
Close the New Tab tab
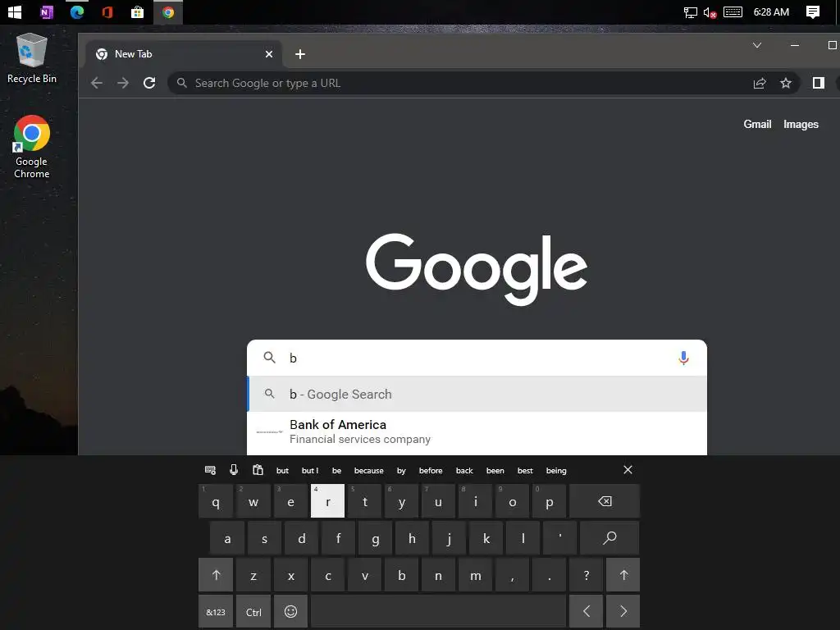269,54
